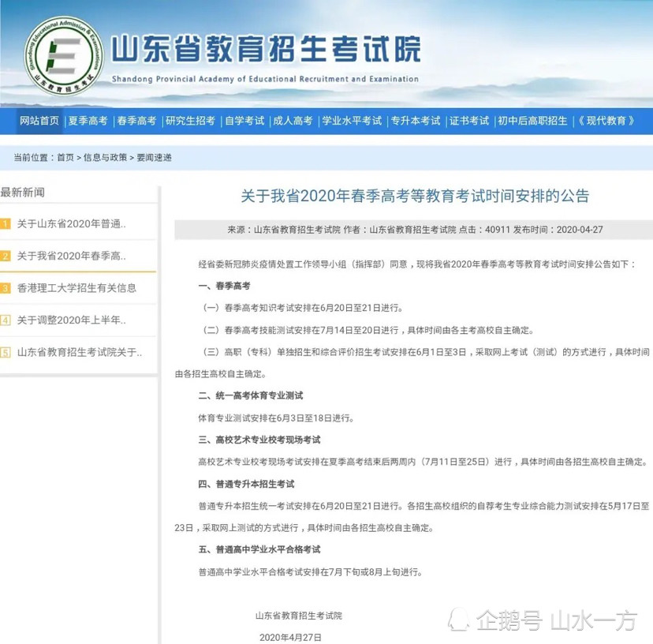The width and height of the screenshot is (653, 644).
Task: Click 信息与政策 breadcrumb link
Action: [x=105, y=158]
